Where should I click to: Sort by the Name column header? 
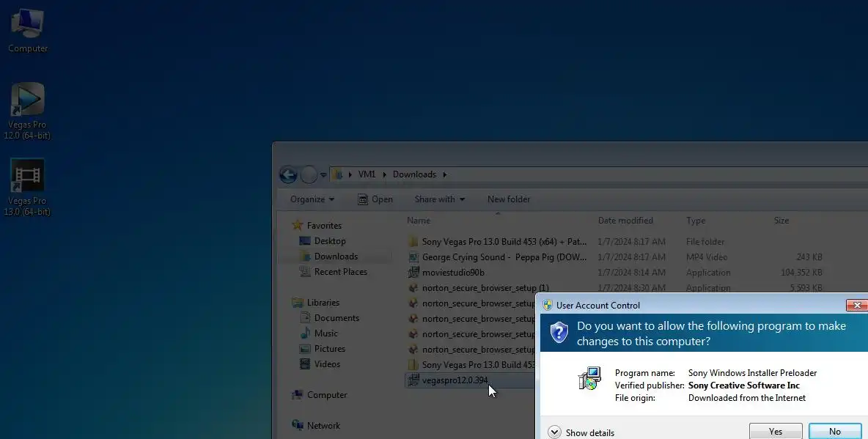[x=419, y=221]
